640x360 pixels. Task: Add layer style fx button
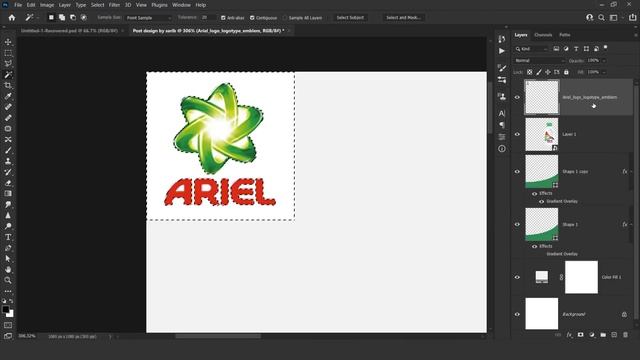coord(569,335)
